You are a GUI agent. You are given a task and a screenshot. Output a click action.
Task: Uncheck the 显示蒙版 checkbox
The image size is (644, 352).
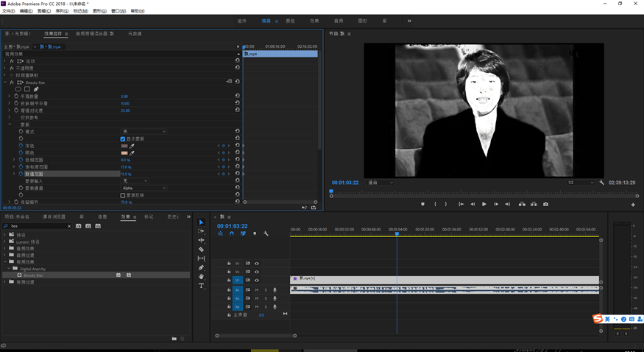click(123, 138)
